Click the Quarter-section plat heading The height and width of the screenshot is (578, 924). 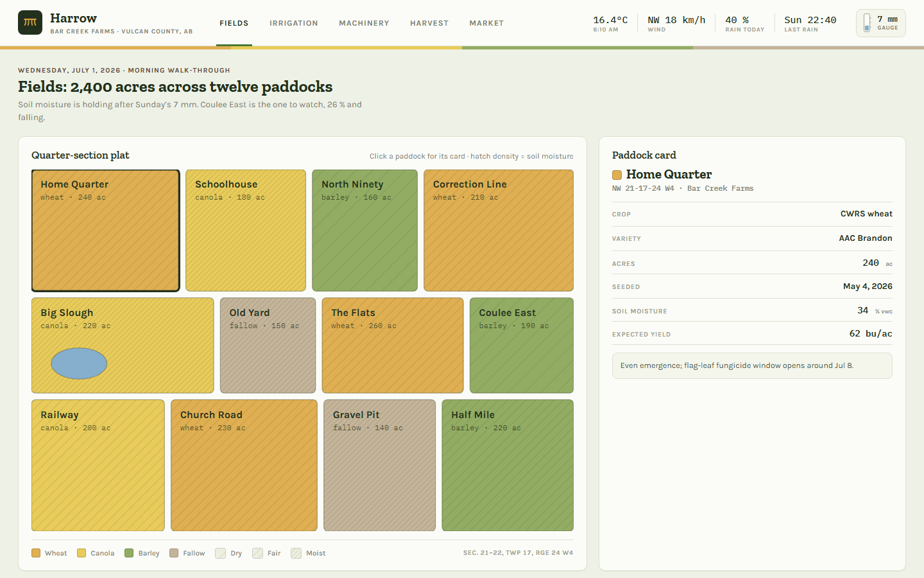pos(80,155)
